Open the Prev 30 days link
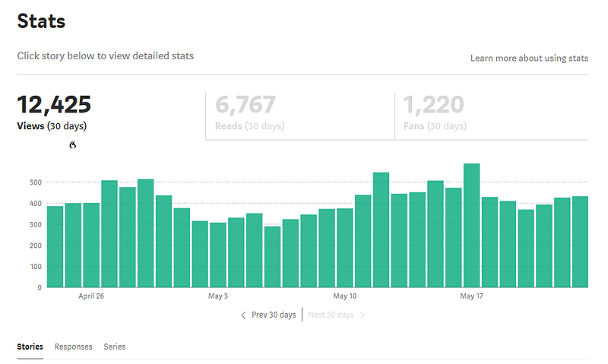Viewport: 608px width, 364px height. pos(274,315)
